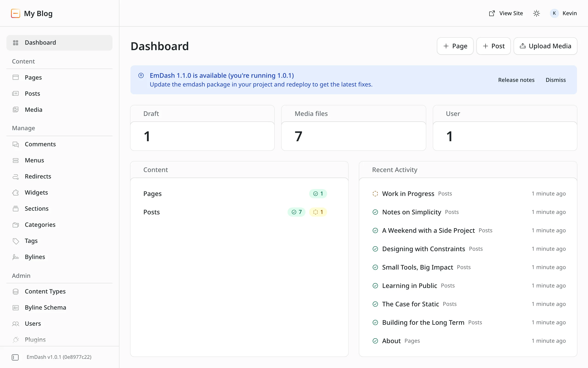Click the published check icon beside About
The height and width of the screenshot is (368, 588).
point(375,341)
